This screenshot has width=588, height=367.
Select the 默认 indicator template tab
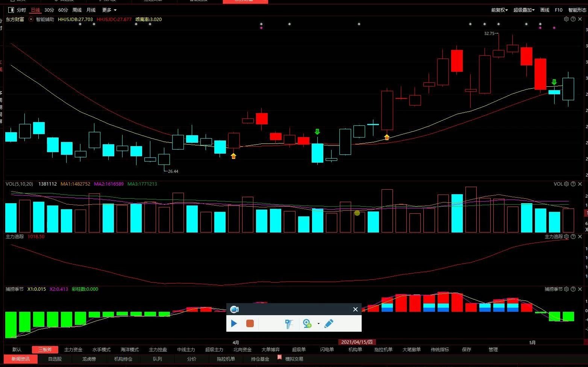[17, 350]
